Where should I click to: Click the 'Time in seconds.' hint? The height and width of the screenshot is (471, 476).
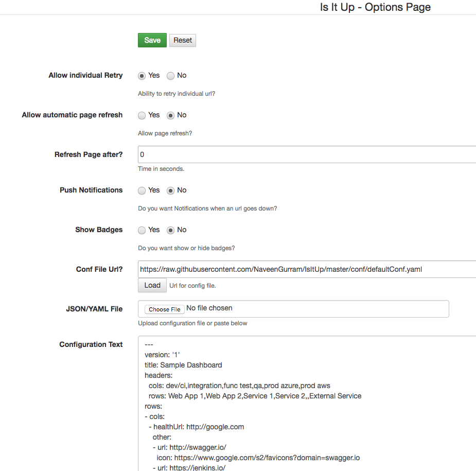[161, 169]
